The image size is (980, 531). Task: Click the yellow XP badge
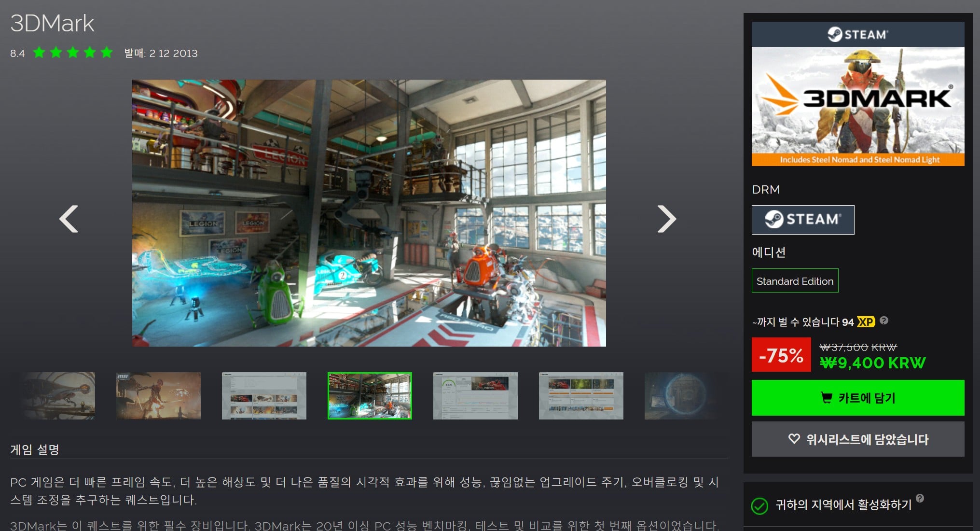[866, 322]
